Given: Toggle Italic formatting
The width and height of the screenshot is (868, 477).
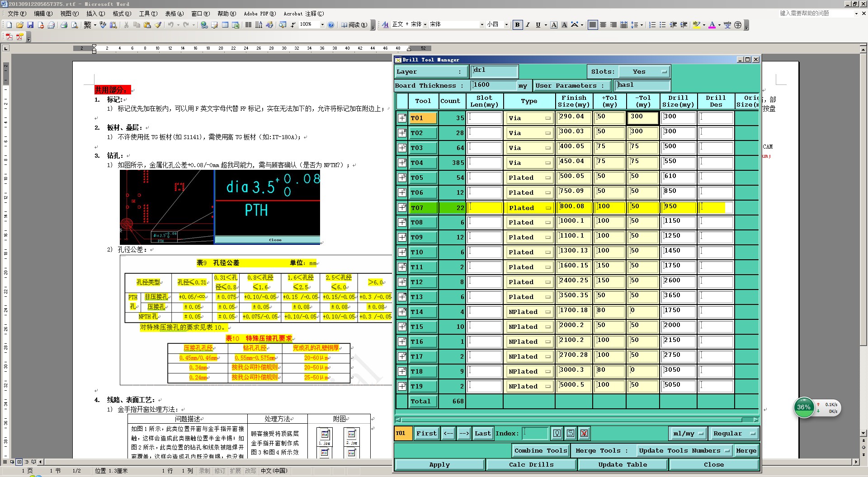Looking at the screenshot, I should pos(528,25).
